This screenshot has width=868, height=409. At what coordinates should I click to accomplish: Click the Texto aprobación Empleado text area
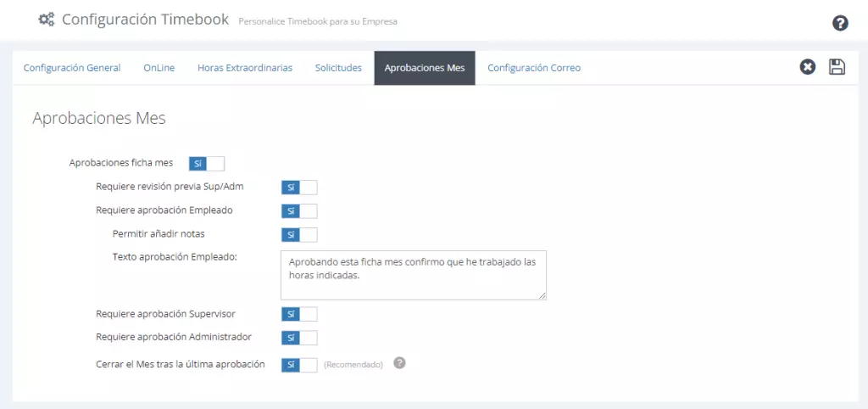(414, 276)
